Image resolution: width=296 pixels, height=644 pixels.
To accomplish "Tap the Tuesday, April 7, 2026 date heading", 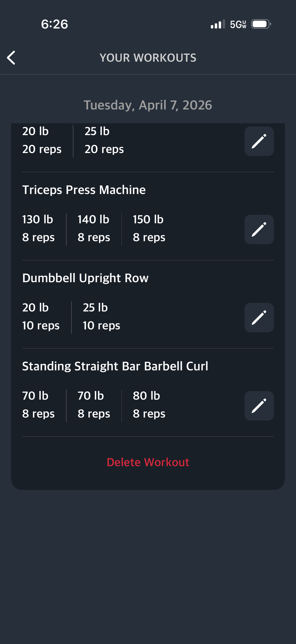I will (x=148, y=105).
